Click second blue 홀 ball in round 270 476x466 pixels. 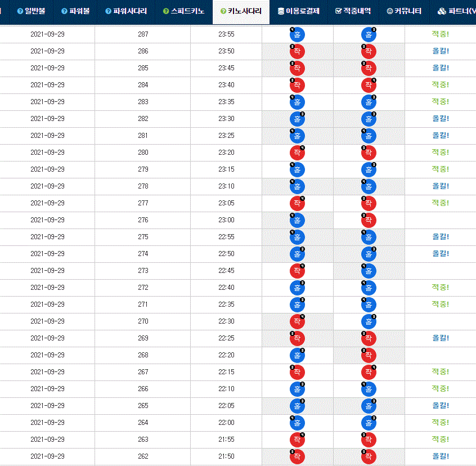click(369, 321)
